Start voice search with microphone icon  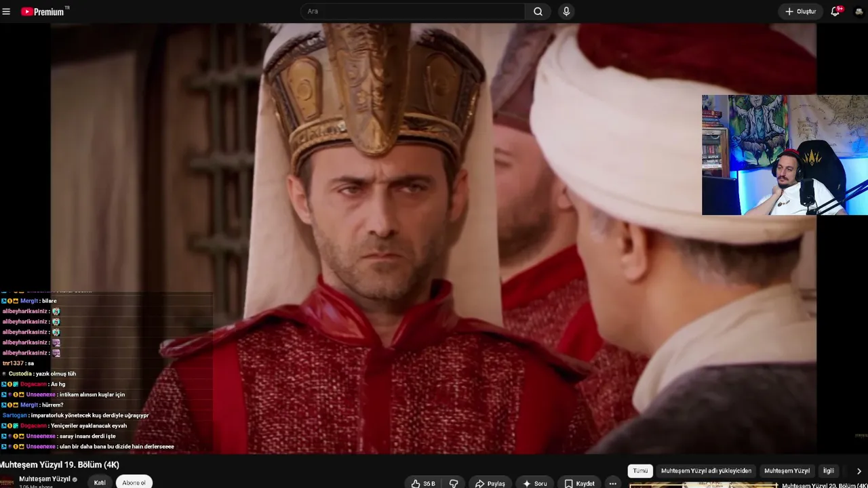coord(566,12)
